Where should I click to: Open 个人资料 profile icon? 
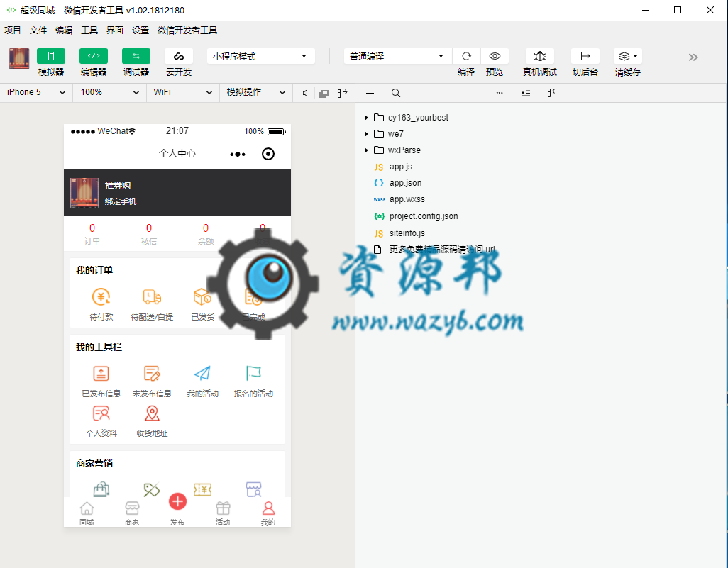click(x=101, y=413)
